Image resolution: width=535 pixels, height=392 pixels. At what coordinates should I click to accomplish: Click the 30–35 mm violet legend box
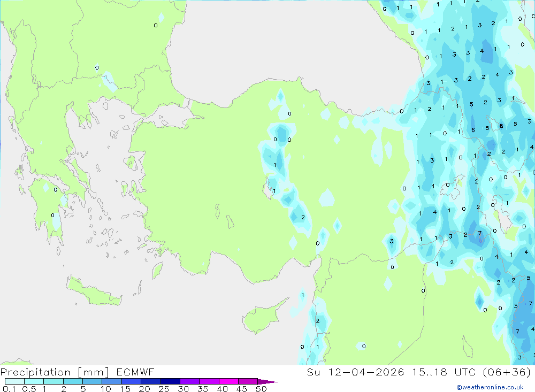pyautogui.click(x=190, y=381)
